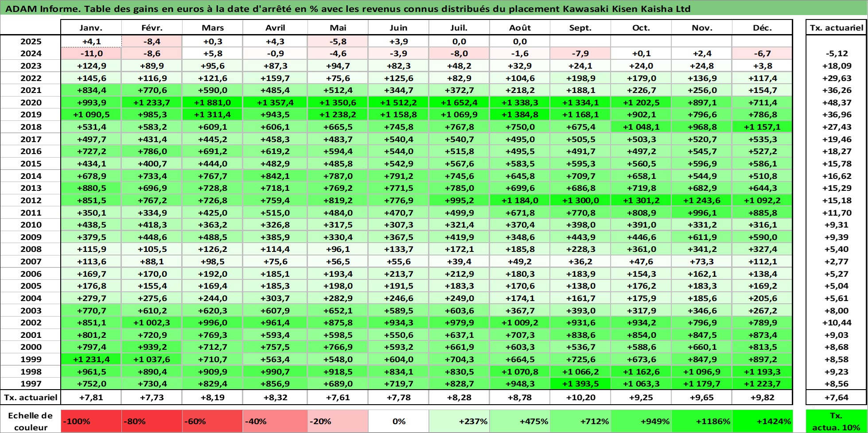This screenshot has width=868, height=433.
Task: Click cell value +996,1 in Nov. 2011
Action: pos(702,213)
